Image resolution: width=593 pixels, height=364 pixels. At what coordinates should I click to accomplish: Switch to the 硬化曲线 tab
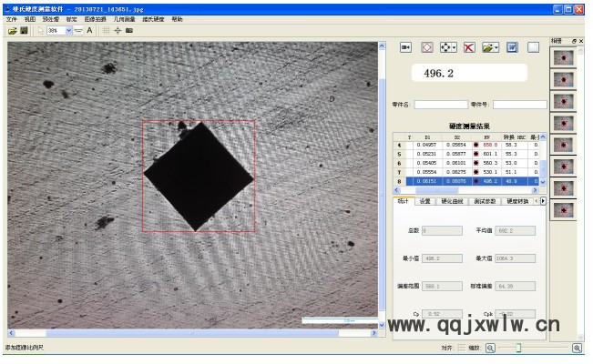click(453, 201)
